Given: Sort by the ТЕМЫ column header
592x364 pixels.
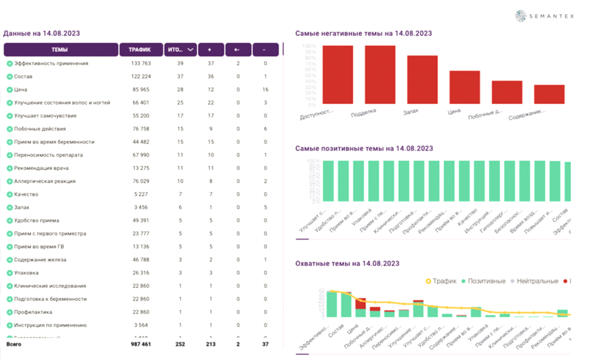Looking at the screenshot, I should click(x=61, y=50).
